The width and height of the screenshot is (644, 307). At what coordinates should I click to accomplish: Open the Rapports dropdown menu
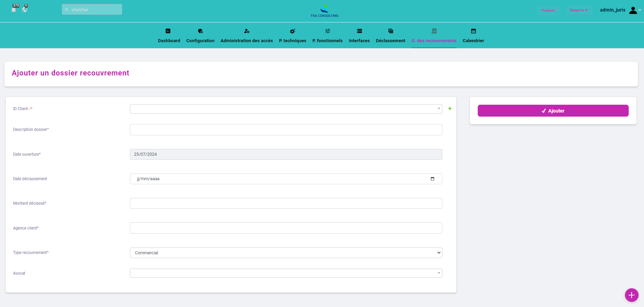click(x=579, y=10)
